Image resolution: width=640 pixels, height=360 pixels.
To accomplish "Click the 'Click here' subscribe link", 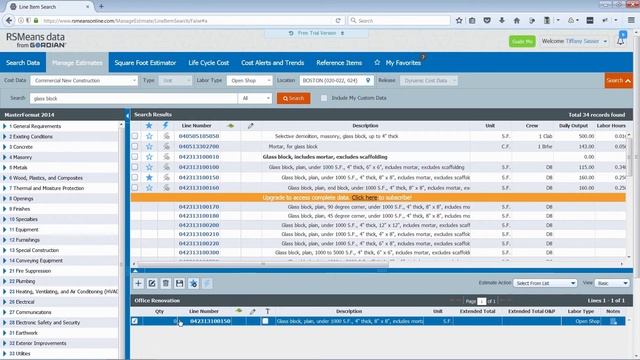I will point(364,198).
